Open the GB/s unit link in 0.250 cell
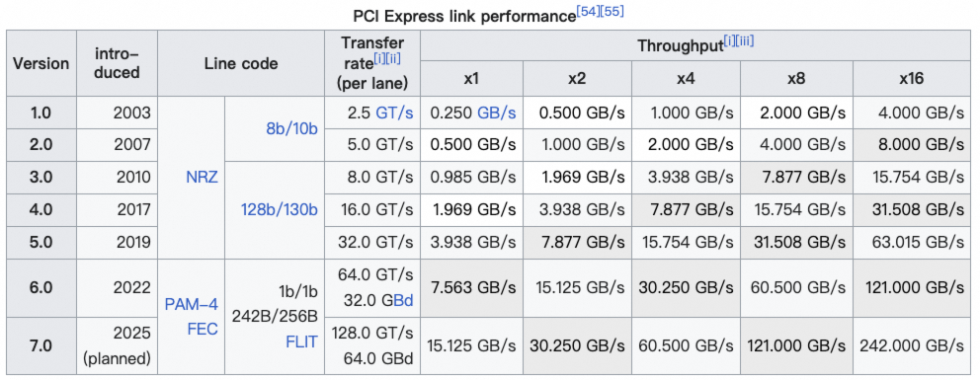 coord(497,113)
